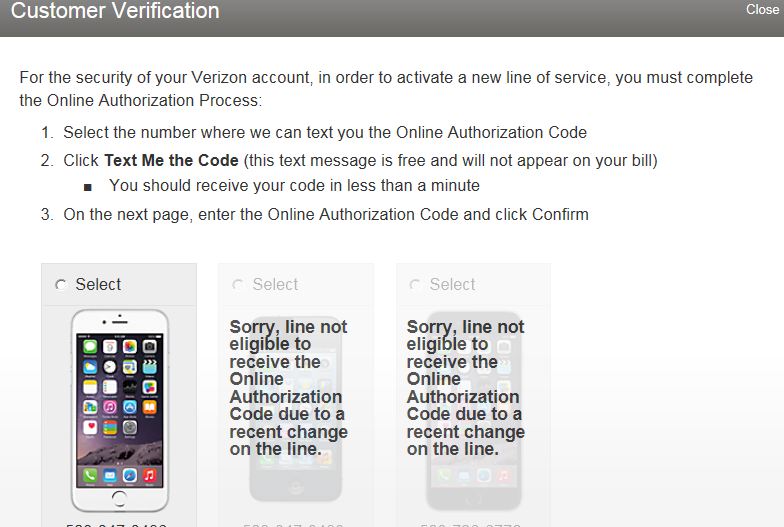Click the greyed-out phone in the middle card
Image resolution: width=784 pixels, height=527 pixels.
coord(296,408)
